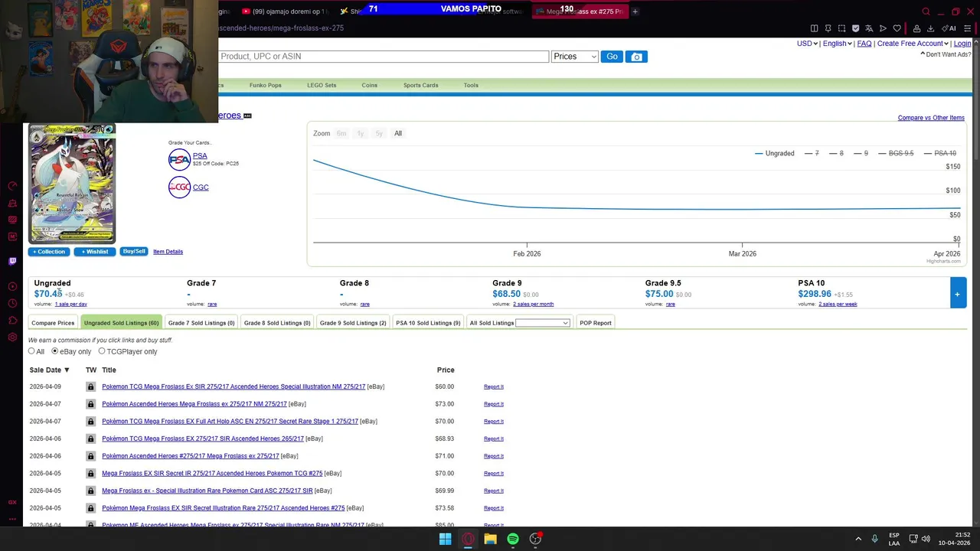Select the All listings radio button

pos(31,351)
